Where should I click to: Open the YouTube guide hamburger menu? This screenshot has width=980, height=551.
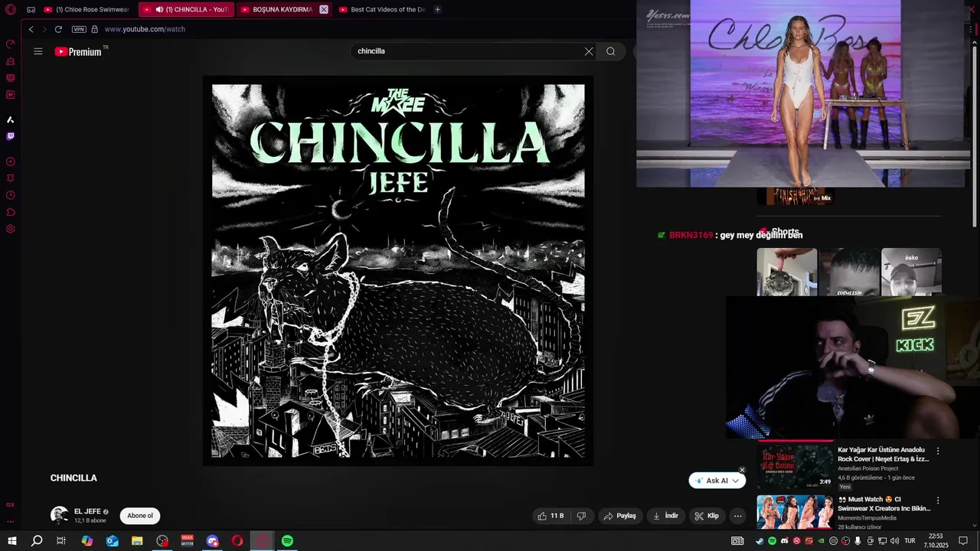38,51
